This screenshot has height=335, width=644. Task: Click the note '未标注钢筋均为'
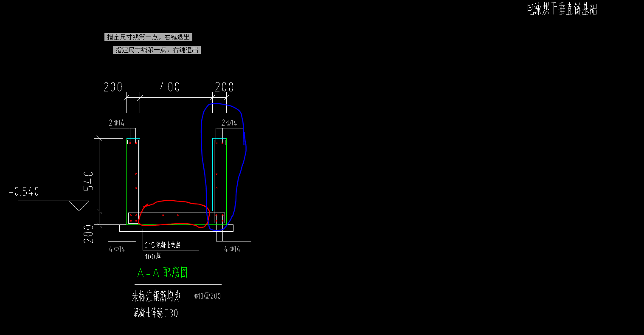pos(156,296)
